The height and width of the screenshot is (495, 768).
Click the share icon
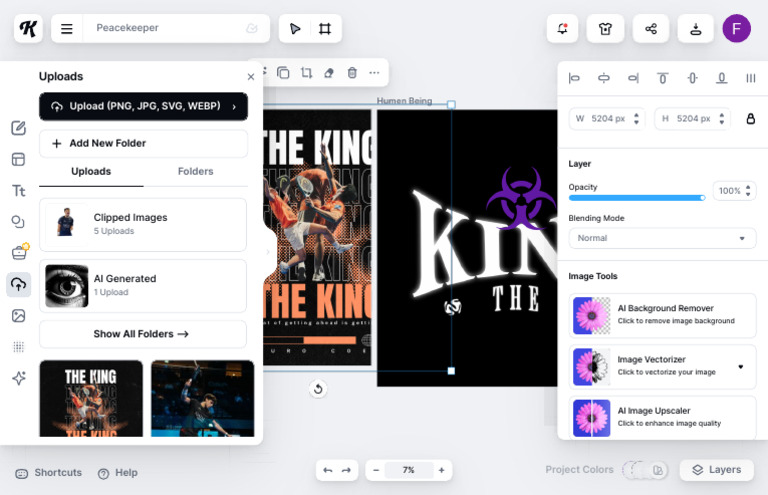pos(650,28)
